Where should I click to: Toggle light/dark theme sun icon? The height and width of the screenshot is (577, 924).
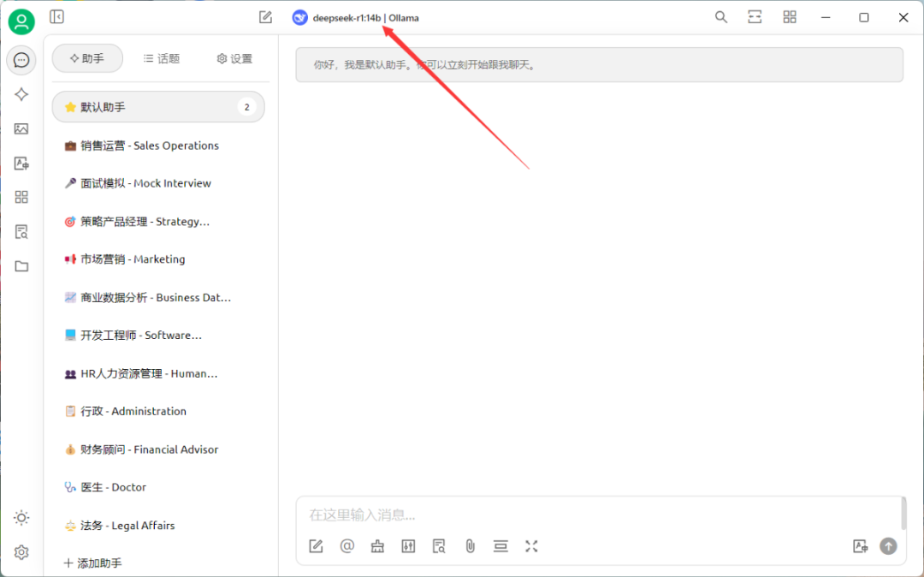(21, 517)
